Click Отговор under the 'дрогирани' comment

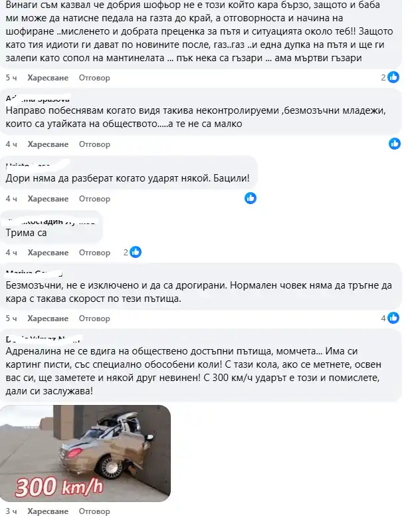[94, 319]
